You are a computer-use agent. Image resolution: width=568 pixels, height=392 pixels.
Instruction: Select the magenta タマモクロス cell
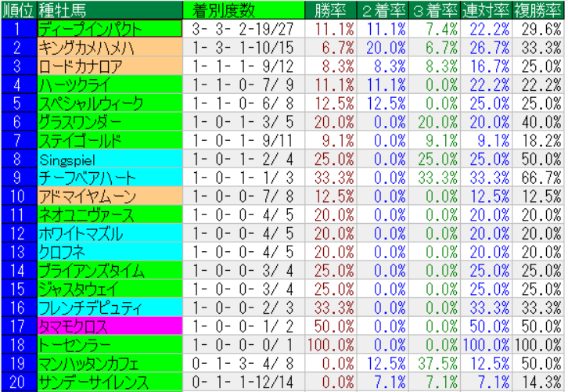point(110,326)
